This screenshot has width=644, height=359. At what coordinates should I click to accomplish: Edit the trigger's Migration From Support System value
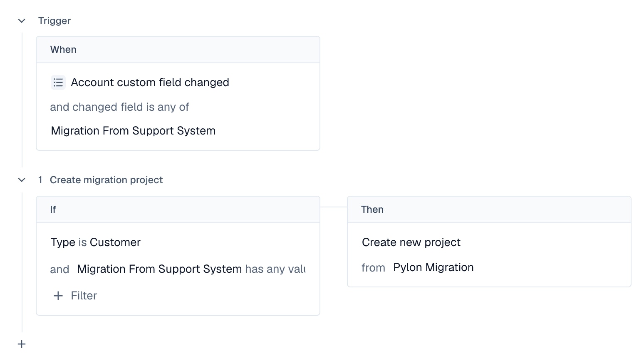133,131
